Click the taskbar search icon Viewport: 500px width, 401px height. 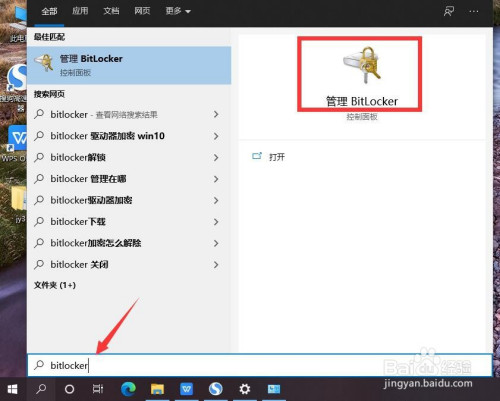pos(41,389)
